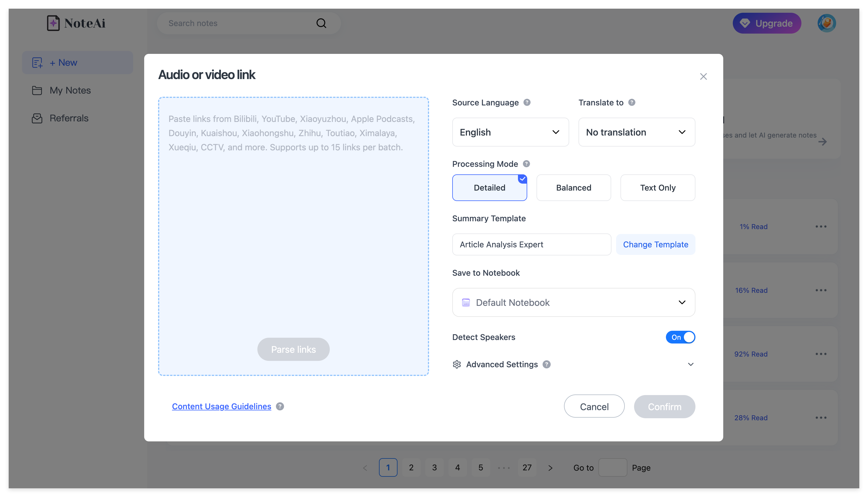The width and height of the screenshot is (868, 497).
Task: Click Content Usage Guidelines help icon
Action: 280,406
